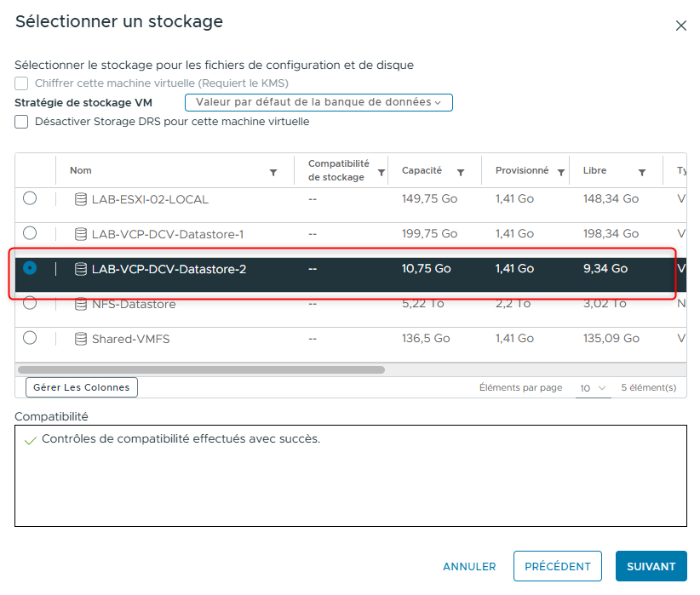Enable the Chiffrer cette machine virtuelle checkbox
Viewport: 700px width, 595px height.
click(20, 83)
